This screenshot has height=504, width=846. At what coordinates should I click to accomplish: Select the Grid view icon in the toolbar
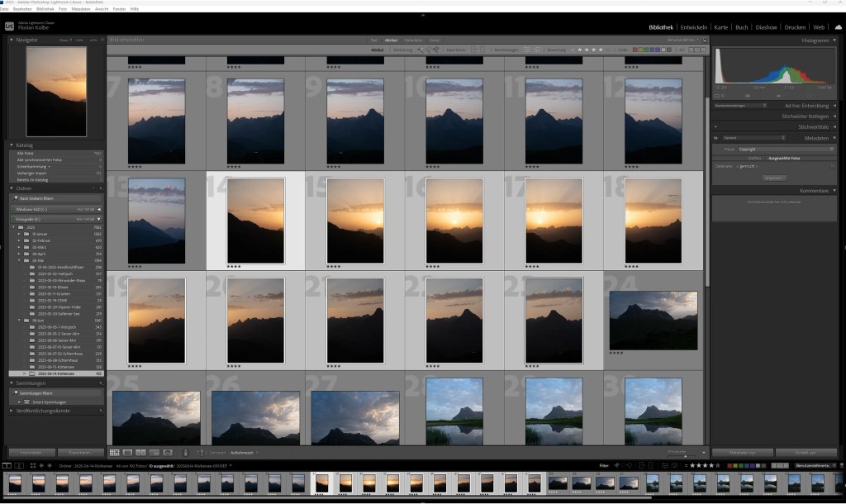[x=116, y=452]
